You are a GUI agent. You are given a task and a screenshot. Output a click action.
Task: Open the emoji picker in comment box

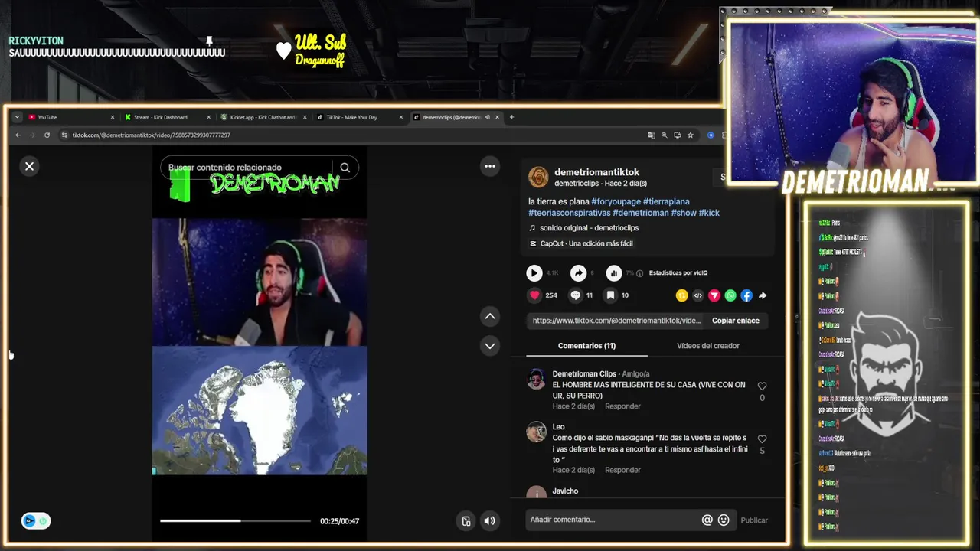(724, 520)
